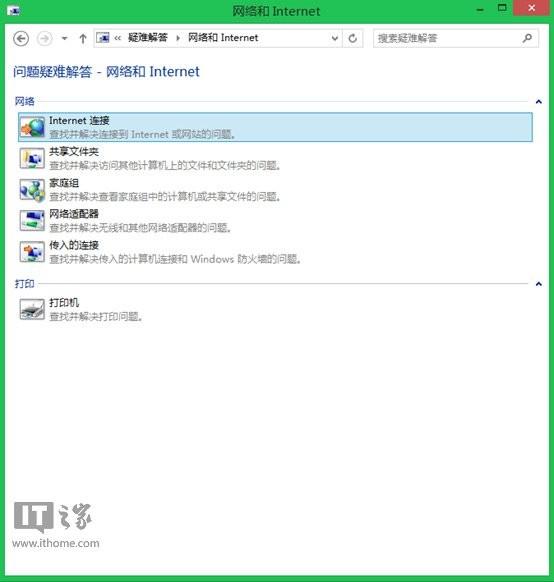Open the breadcrumb double-chevron overflow
Viewport: 554px width, 582px height.
[118, 38]
